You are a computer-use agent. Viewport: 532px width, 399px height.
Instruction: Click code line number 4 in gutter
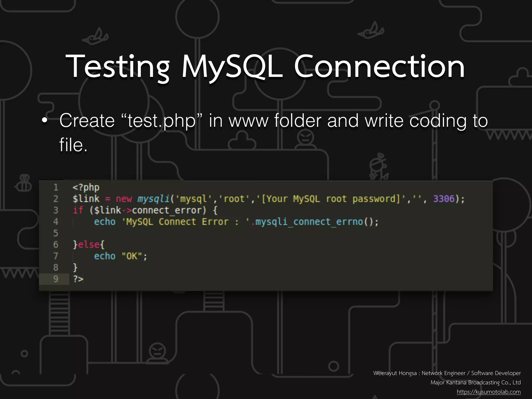(x=56, y=222)
